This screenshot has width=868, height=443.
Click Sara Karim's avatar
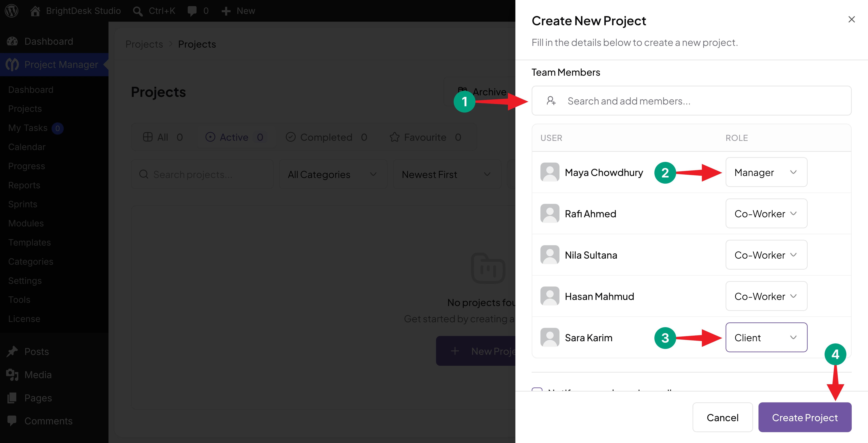(x=550, y=337)
